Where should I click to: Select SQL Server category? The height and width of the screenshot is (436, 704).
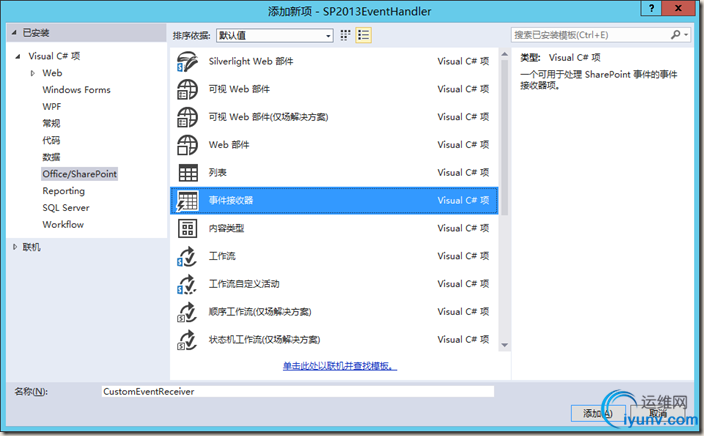click(x=66, y=208)
